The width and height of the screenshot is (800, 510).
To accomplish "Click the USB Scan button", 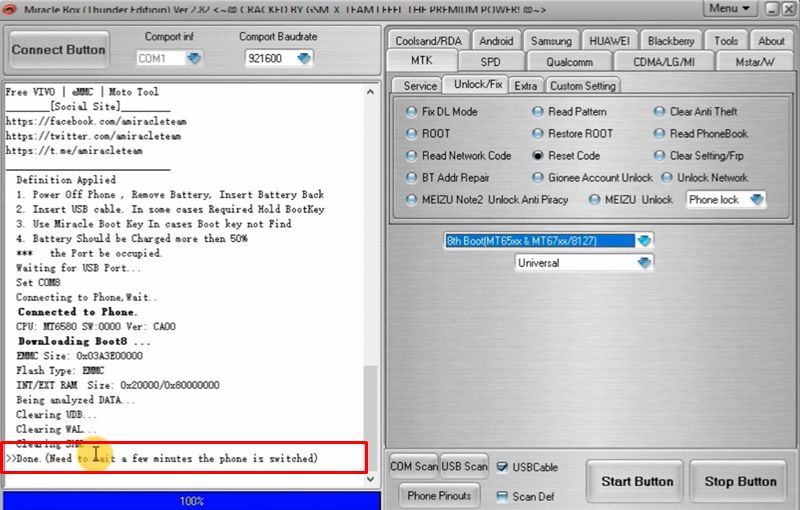I will pyautogui.click(x=464, y=466).
